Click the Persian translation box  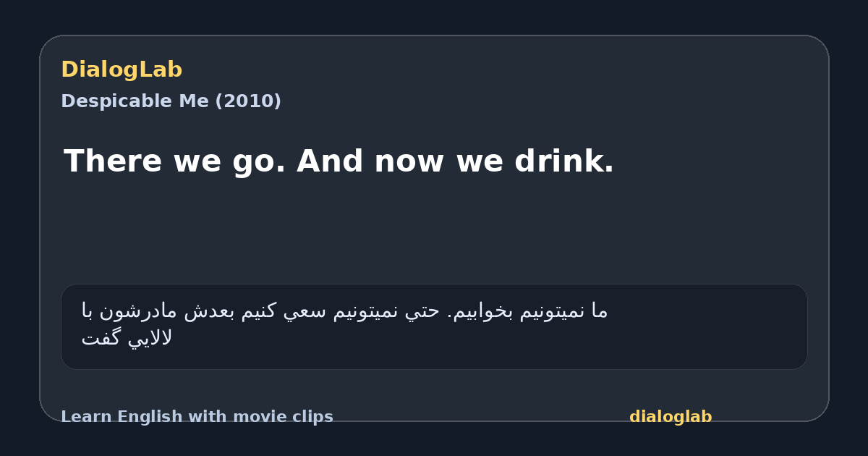pos(434,326)
